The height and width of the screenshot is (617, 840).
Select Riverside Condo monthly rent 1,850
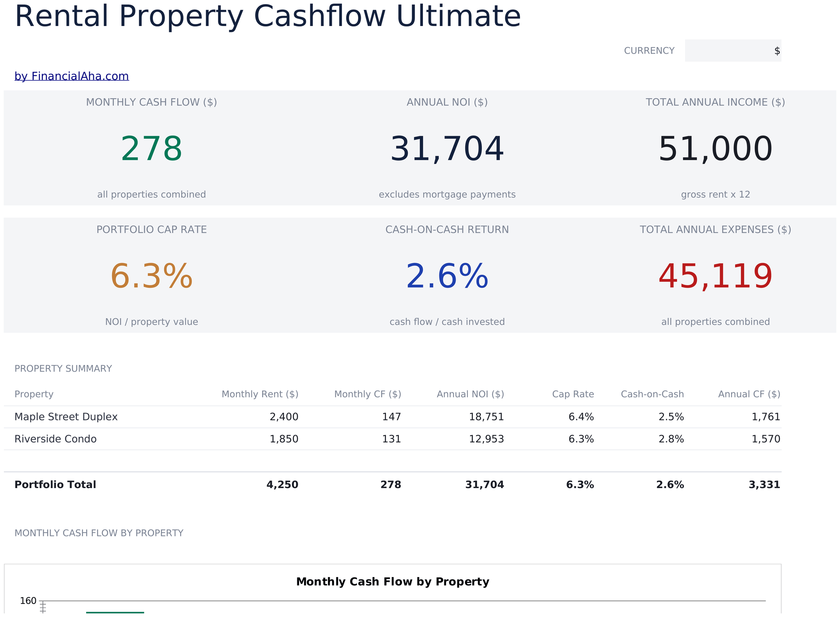[284, 439]
